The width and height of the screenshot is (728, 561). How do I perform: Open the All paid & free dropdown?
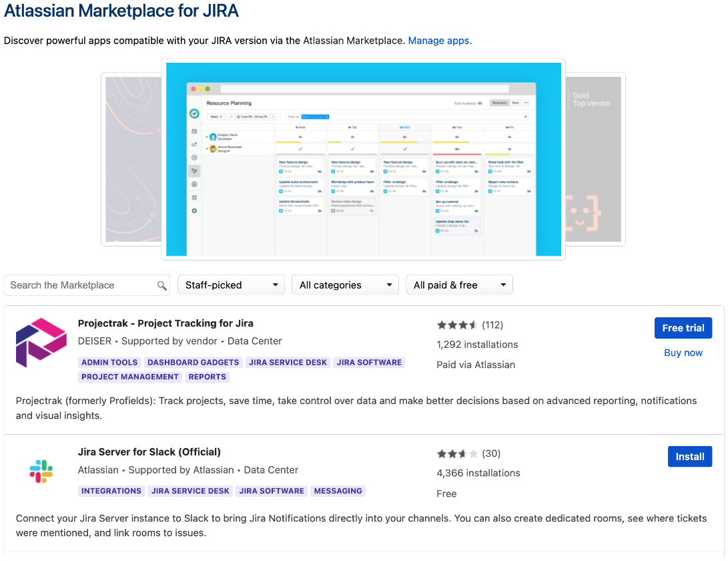coord(459,284)
